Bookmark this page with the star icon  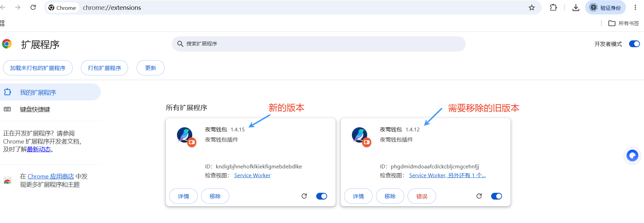click(532, 7)
